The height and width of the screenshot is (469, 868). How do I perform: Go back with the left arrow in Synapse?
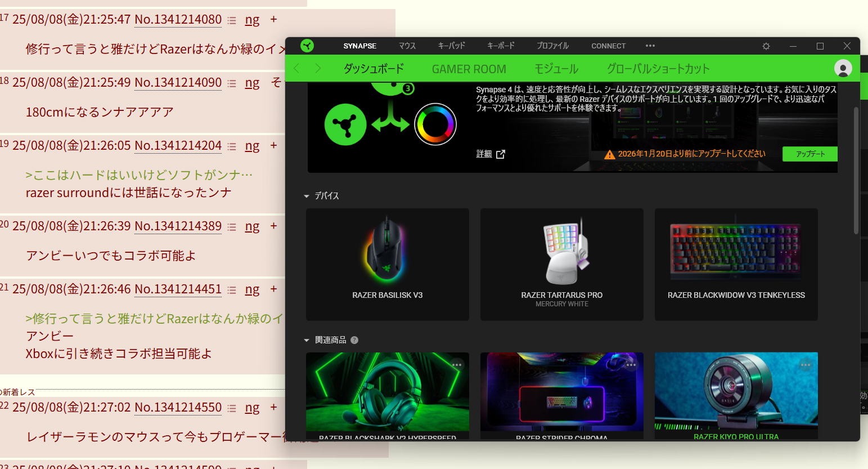(296, 69)
